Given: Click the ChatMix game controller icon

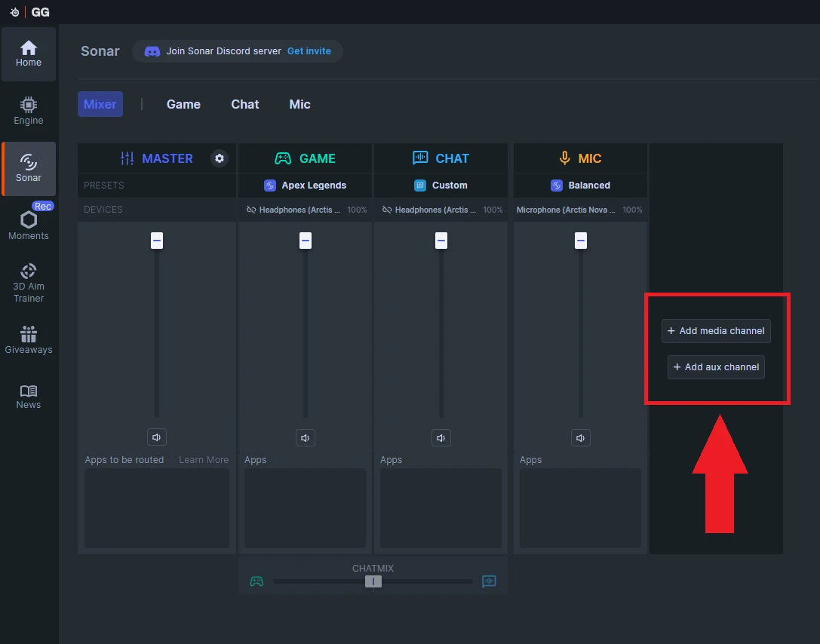Looking at the screenshot, I should pos(256,581).
